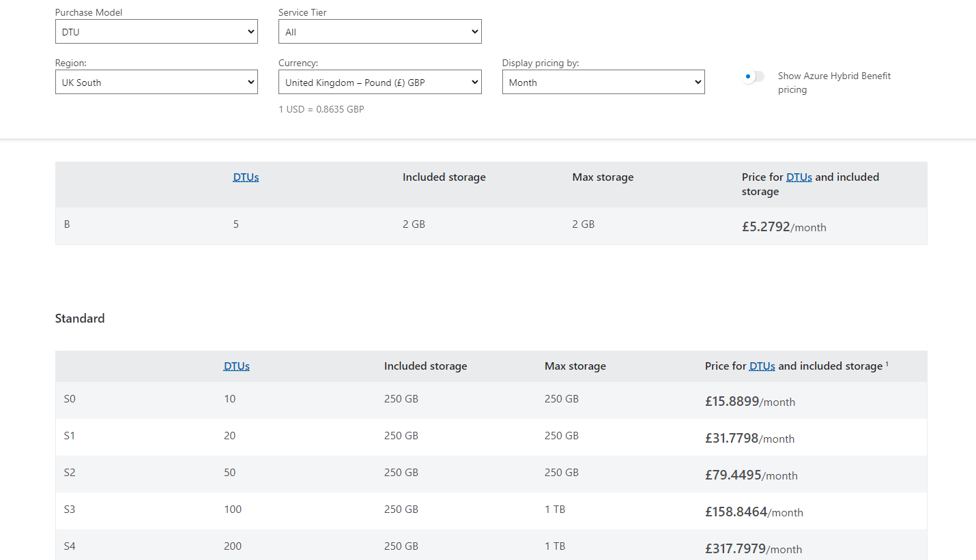Click the '5' DTUs value in B row
This screenshot has height=560, width=976.
pyautogui.click(x=236, y=224)
